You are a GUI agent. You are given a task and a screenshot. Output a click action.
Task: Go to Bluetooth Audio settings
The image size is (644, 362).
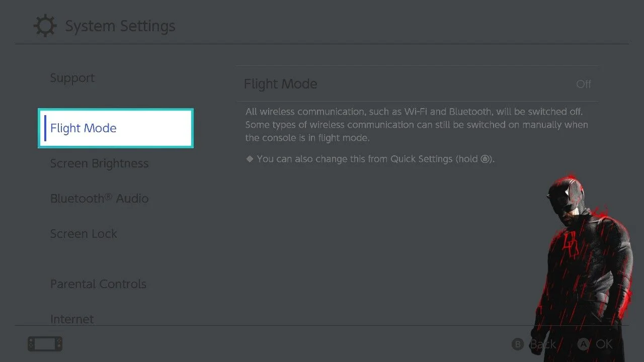point(99,199)
